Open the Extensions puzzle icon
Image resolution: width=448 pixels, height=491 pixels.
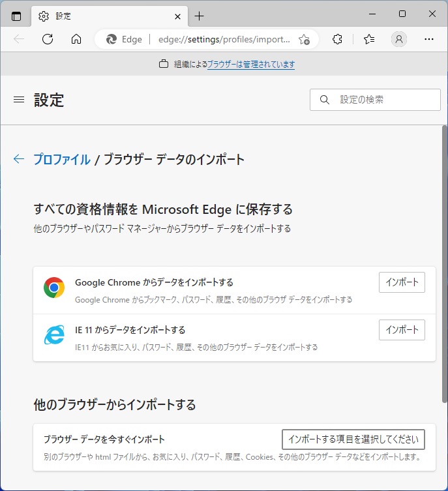[337, 39]
